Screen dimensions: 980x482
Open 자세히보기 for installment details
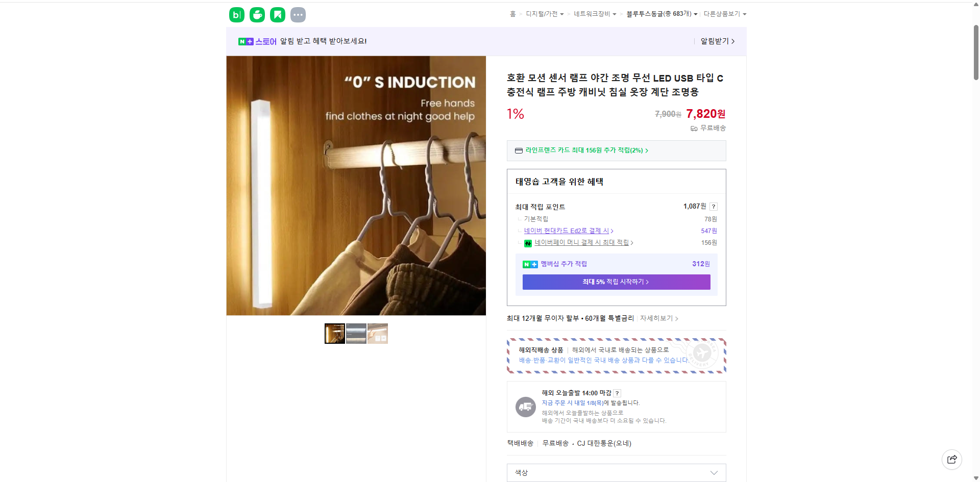pos(657,318)
